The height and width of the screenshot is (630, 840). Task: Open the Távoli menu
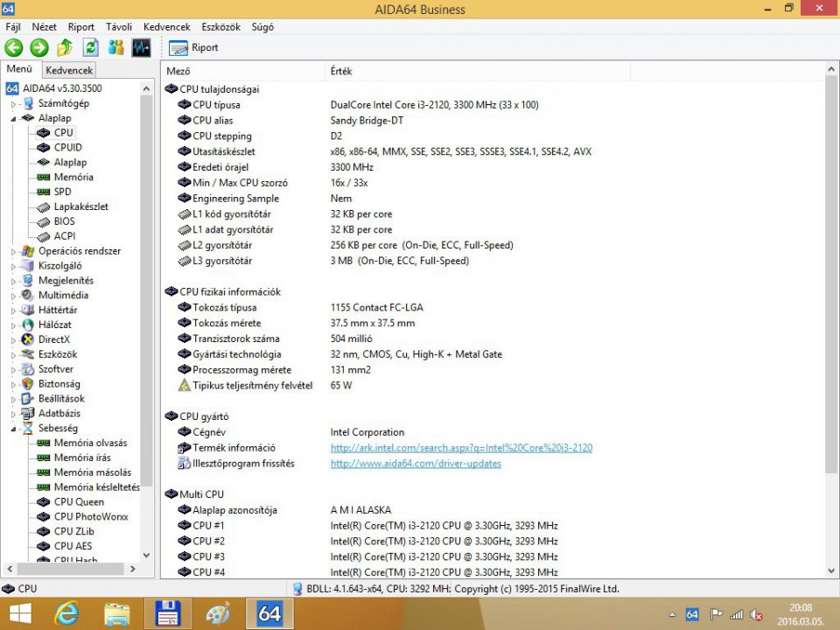118,27
